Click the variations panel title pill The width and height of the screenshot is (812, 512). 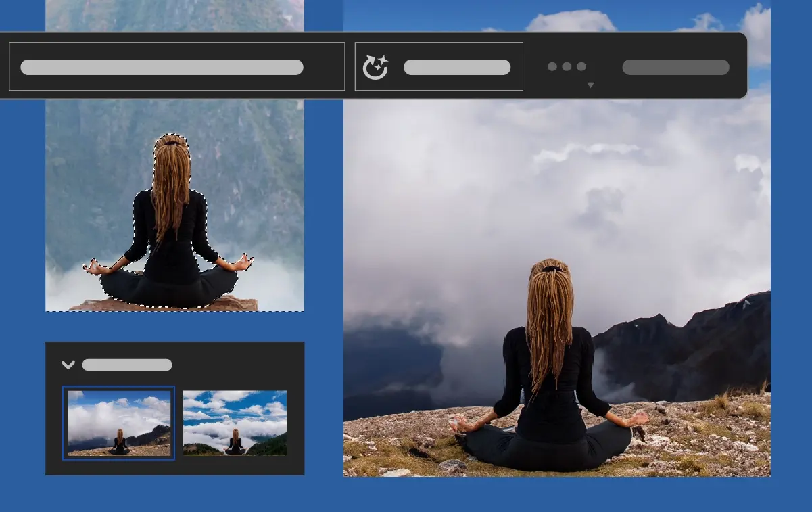pyautogui.click(x=126, y=365)
